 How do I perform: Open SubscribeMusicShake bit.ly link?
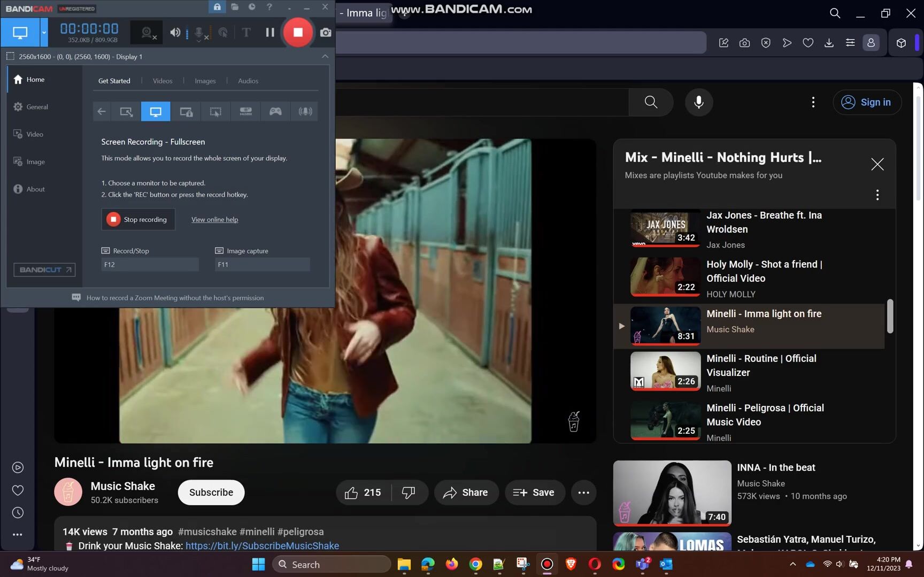click(262, 545)
